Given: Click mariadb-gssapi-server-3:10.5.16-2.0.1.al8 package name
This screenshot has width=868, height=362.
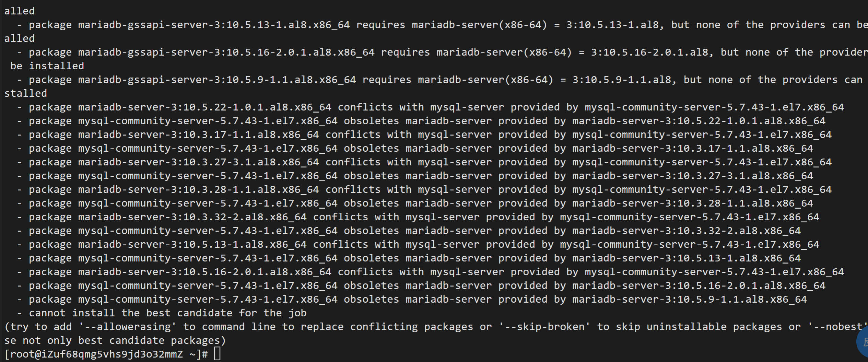Looking at the screenshot, I should pyautogui.click(x=226, y=52).
